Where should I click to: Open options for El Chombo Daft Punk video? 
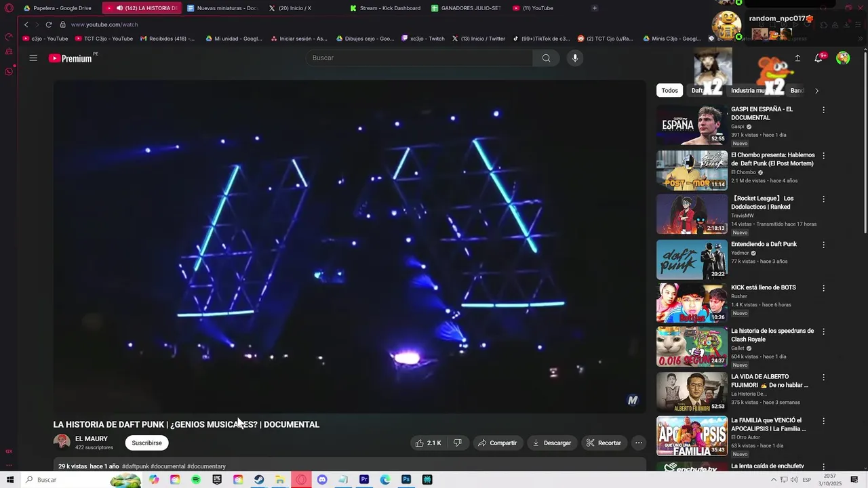coord(824,156)
